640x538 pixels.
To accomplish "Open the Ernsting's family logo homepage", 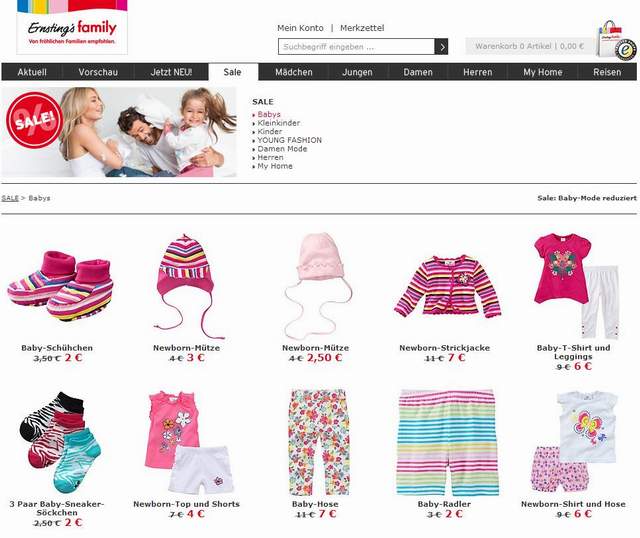I will (72, 27).
